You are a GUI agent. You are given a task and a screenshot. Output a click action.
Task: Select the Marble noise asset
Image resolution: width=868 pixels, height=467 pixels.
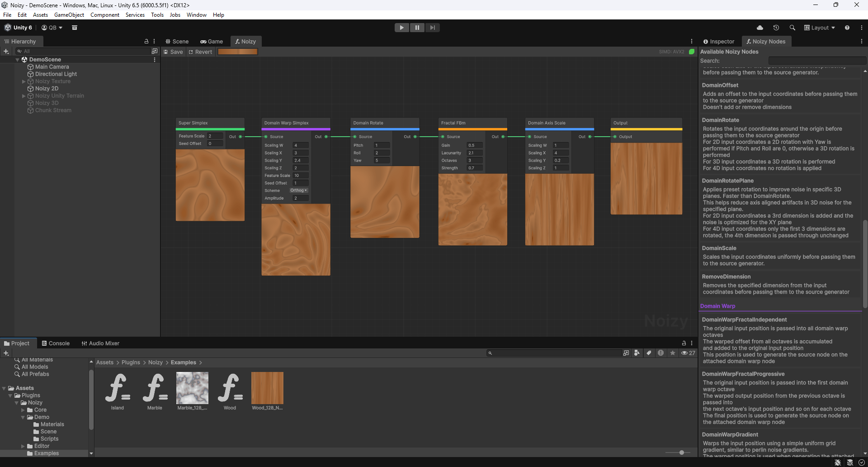click(x=155, y=391)
